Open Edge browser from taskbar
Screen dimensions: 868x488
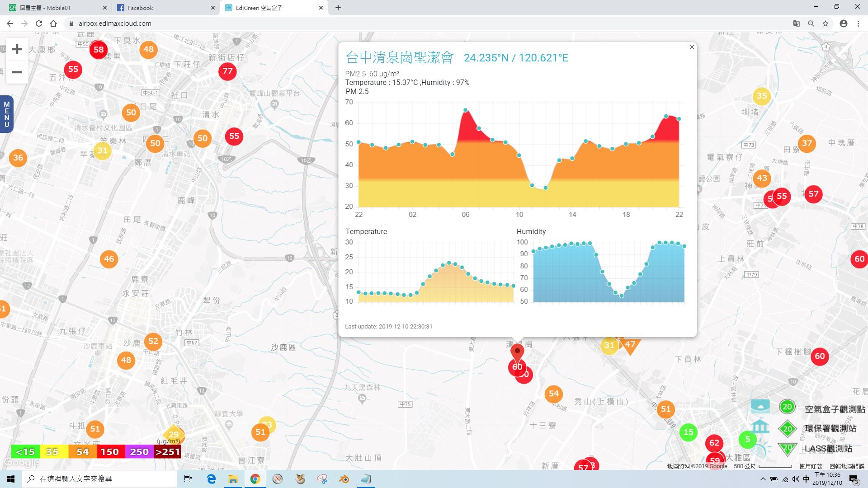pos(211,479)
